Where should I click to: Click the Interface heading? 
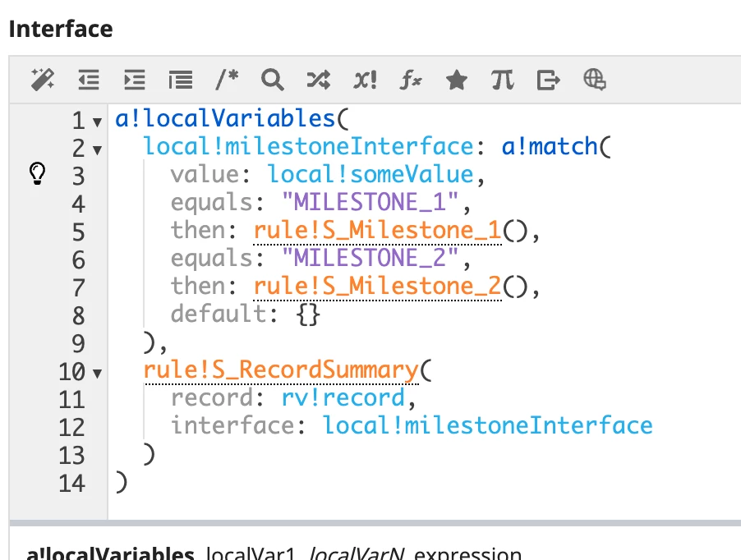(61, 30)
